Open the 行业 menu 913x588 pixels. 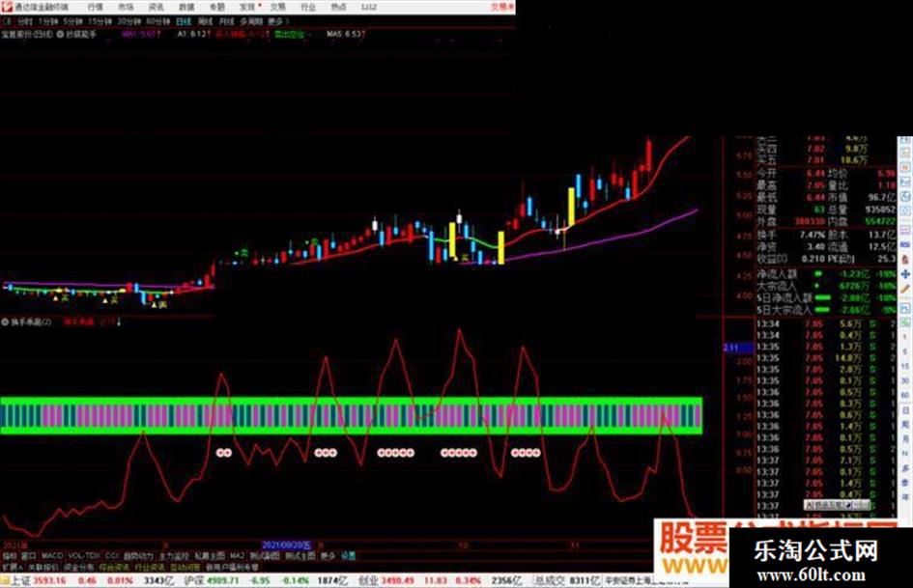tap(308, 7)
